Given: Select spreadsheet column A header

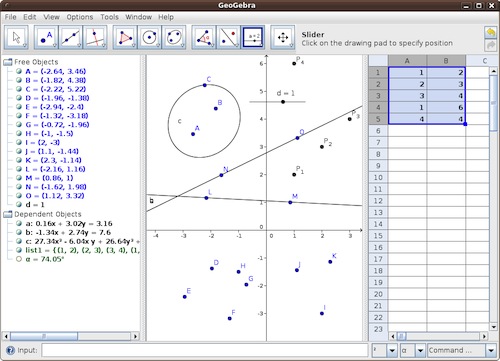Looking at the screenshot, I should (x=407, y=61).
